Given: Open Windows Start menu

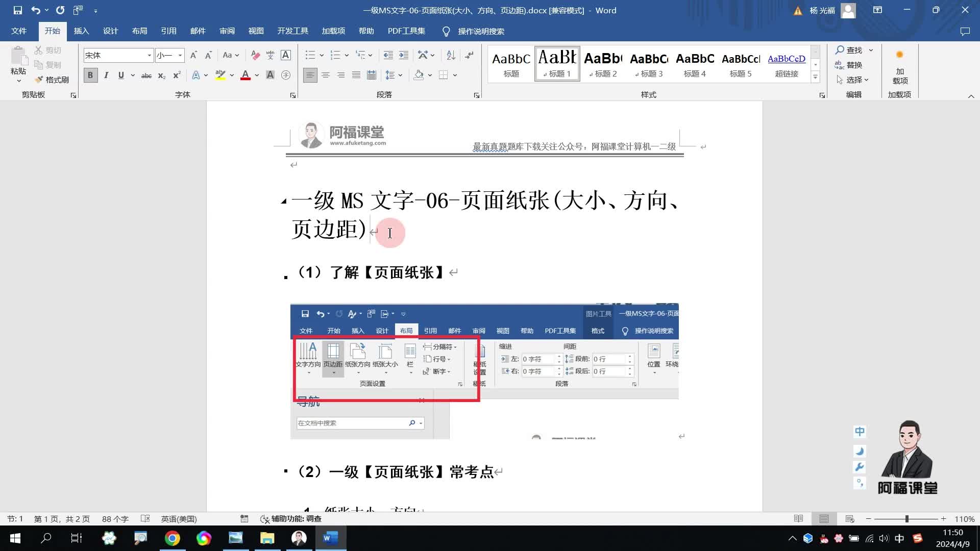Looking at the screenshot, I should click(x=15, y=538).
